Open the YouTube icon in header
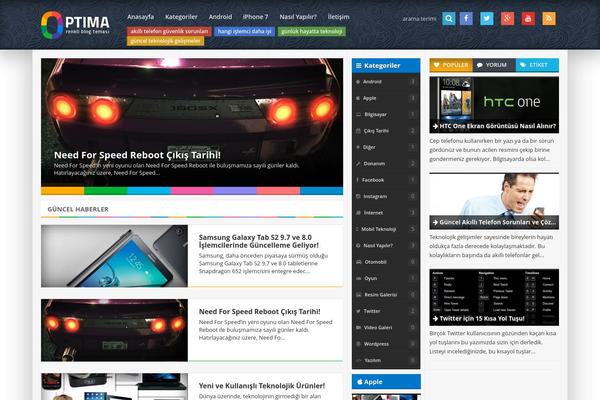The image size is (600, 400). click(x=528, y=18)
